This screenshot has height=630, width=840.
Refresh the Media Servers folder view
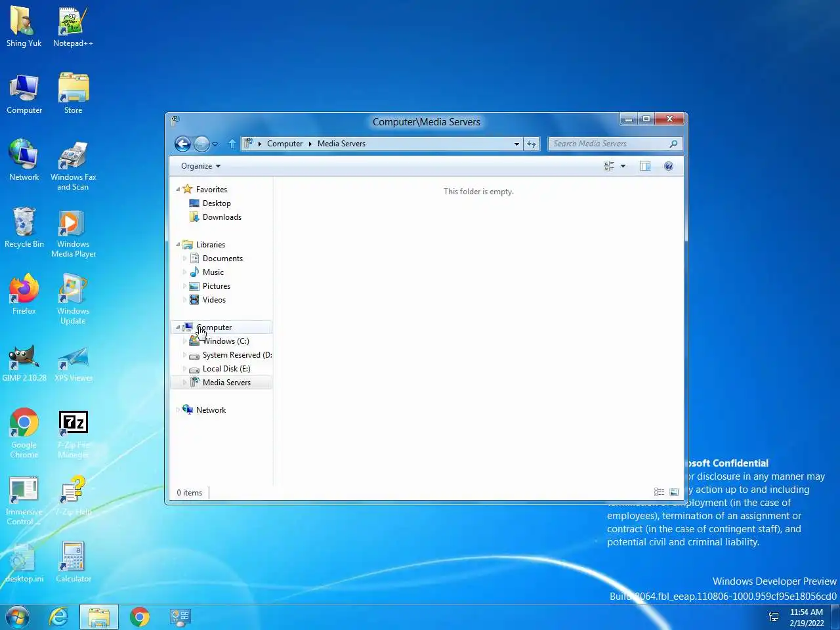pyautogui.click(x=532, y=144)
